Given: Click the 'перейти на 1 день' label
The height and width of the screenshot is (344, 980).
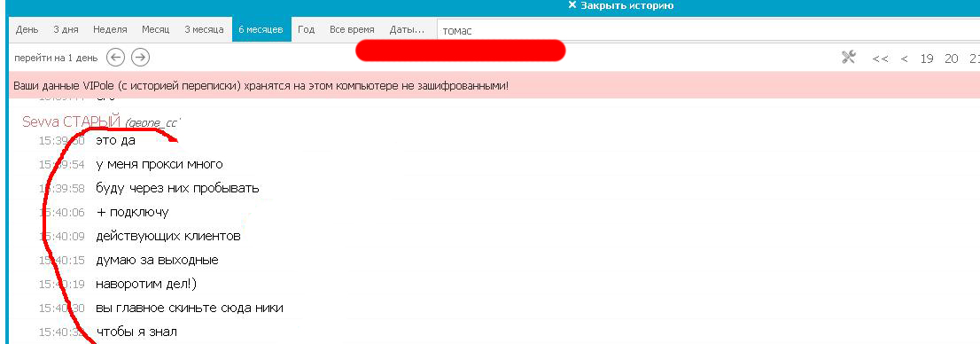Looking at the screenshot, I should click(x=56, y=59).
